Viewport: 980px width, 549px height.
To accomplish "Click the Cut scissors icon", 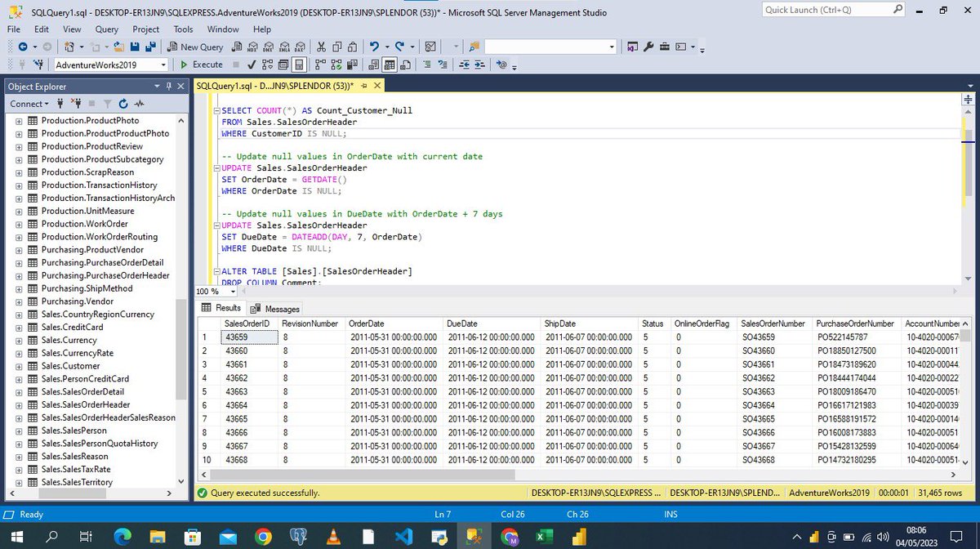I will (x=321, y=47).
